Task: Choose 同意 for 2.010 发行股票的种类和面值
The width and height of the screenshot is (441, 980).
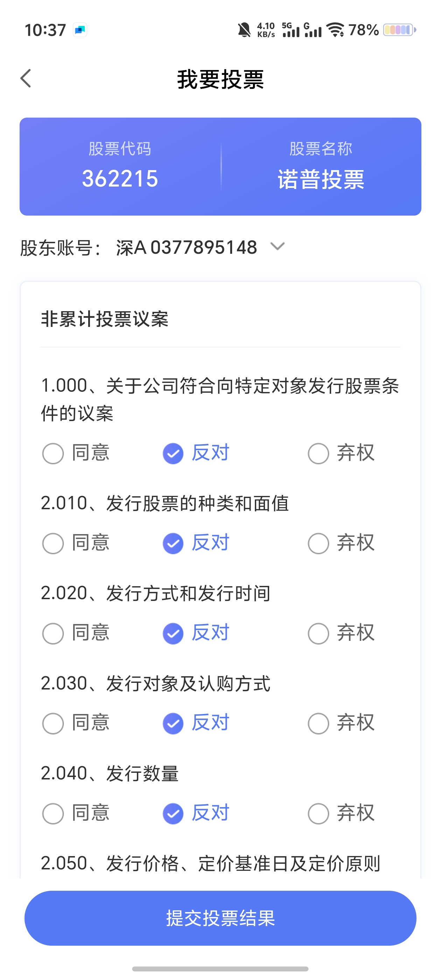Action: point(53,543)
